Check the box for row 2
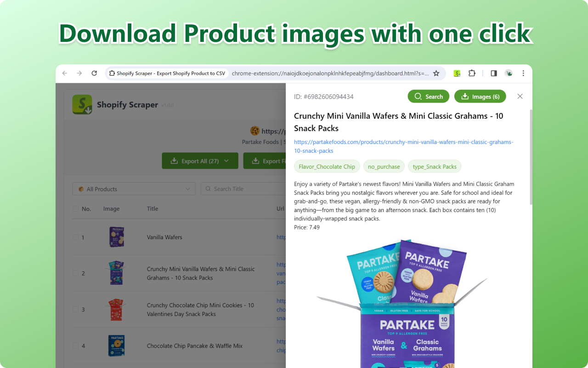The image size is (588, 368). pos(75,273)
